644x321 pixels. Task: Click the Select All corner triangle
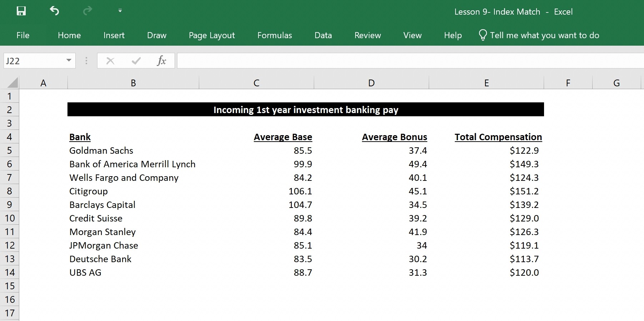point(12,83)
